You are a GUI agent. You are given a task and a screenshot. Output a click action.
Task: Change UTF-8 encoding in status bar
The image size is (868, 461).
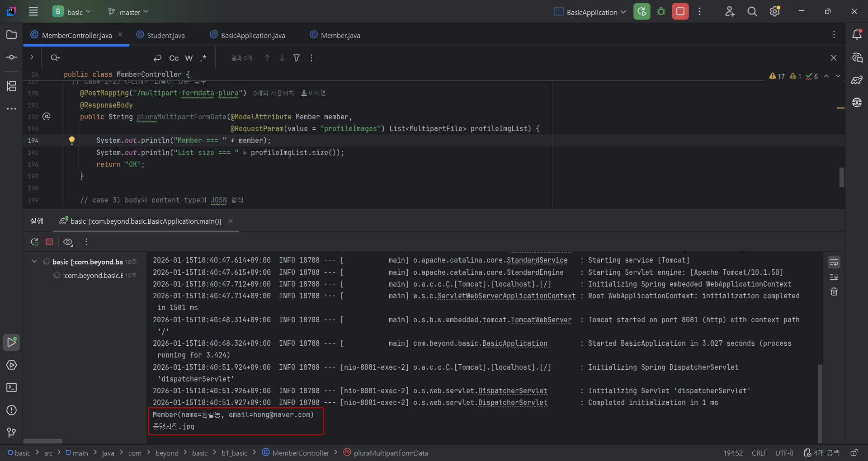point(784,453)
